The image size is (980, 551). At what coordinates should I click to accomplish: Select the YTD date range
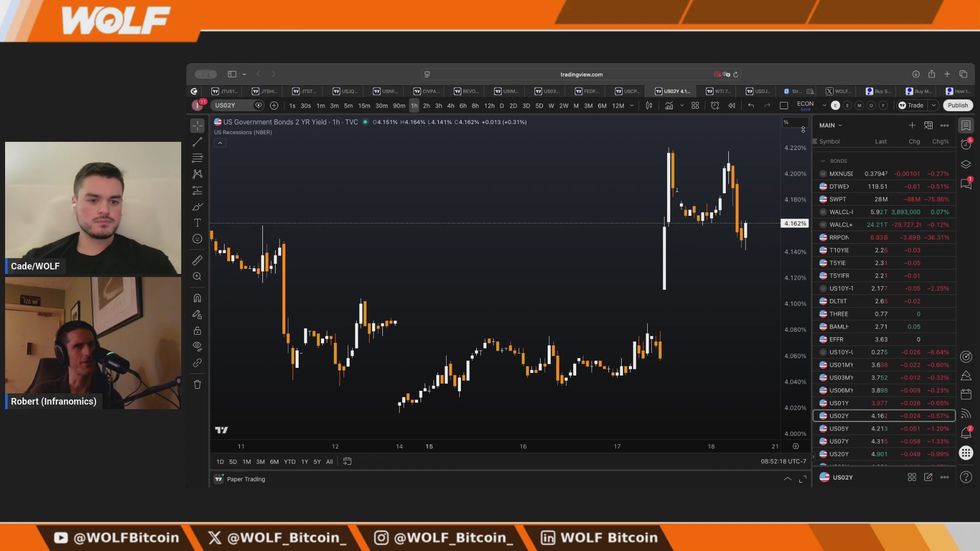tap(289, 462)
